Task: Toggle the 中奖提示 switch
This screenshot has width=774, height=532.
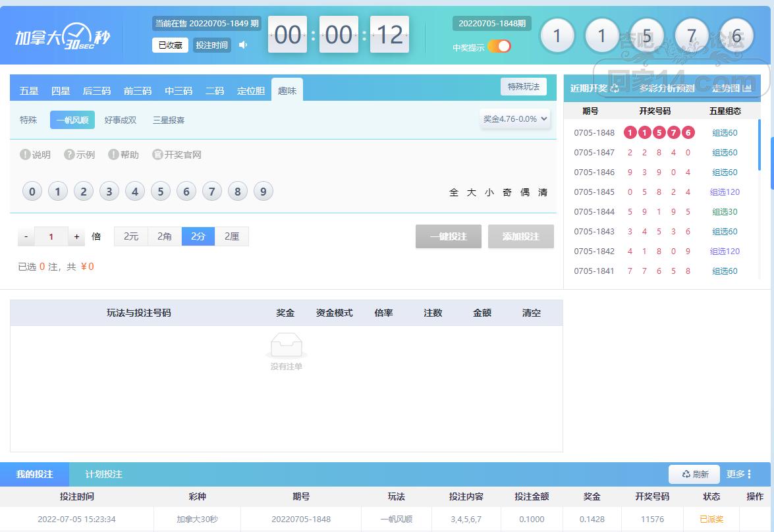Action: [x=499, y=46]
